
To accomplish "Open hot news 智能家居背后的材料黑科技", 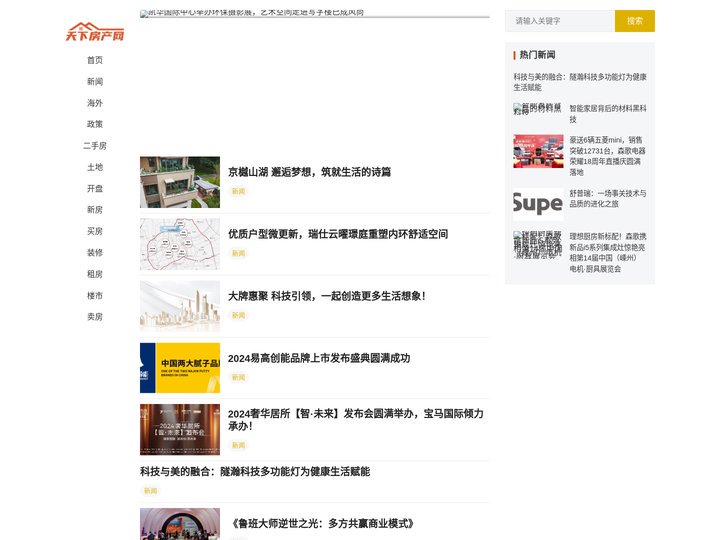I will coord(608,114).
